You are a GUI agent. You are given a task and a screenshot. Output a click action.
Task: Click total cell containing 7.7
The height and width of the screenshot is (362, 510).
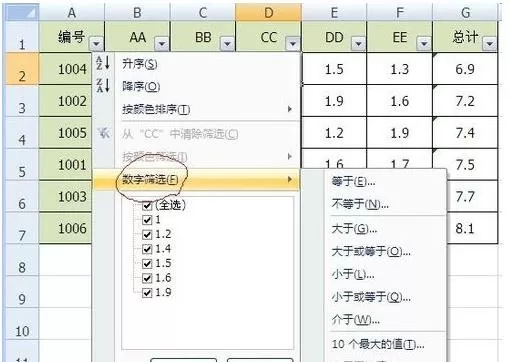pyautogui.click(x=472, y=197)
